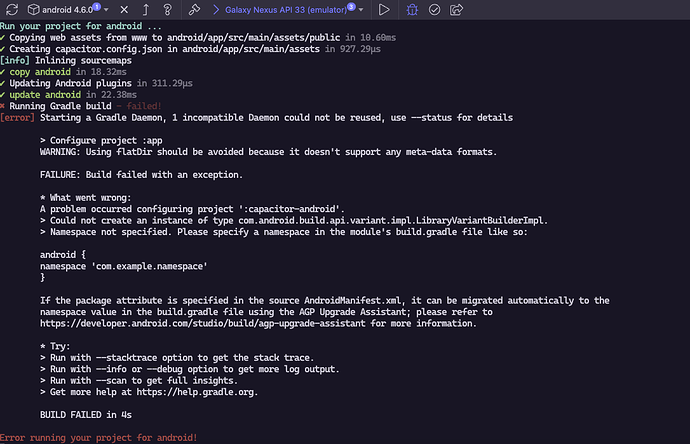The height and width of the screenshot is (444, 690).
Task: Select the Galaxy Nexus API 33 (emulator) target
Action: [286, 10]
